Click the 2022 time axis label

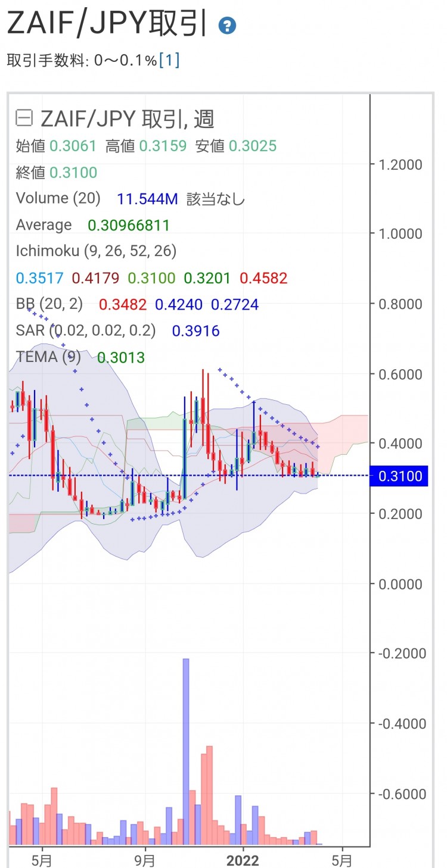click(x=243, y=861)
